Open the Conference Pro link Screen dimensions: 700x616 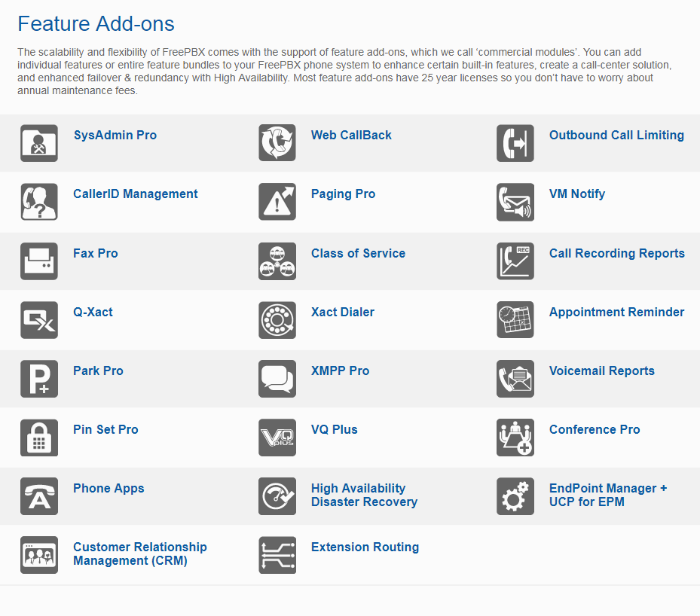point(595,429)
